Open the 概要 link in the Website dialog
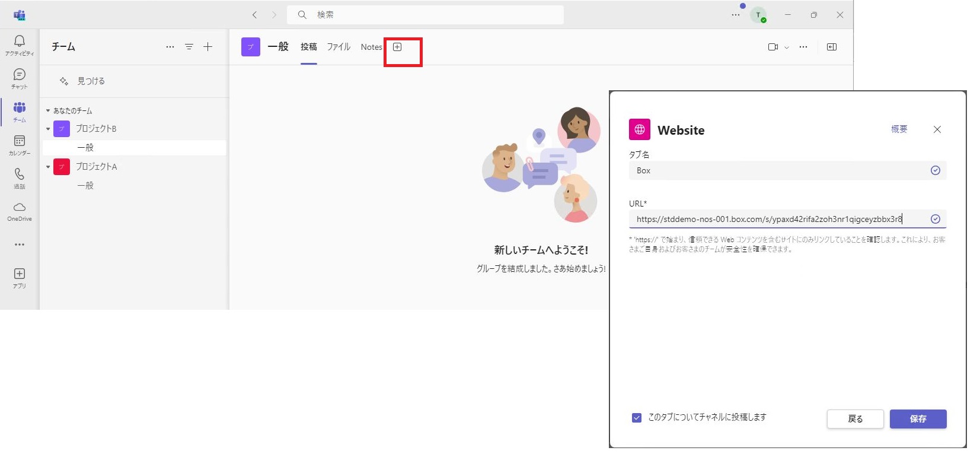The image size is (980, 457). point(899,129)
